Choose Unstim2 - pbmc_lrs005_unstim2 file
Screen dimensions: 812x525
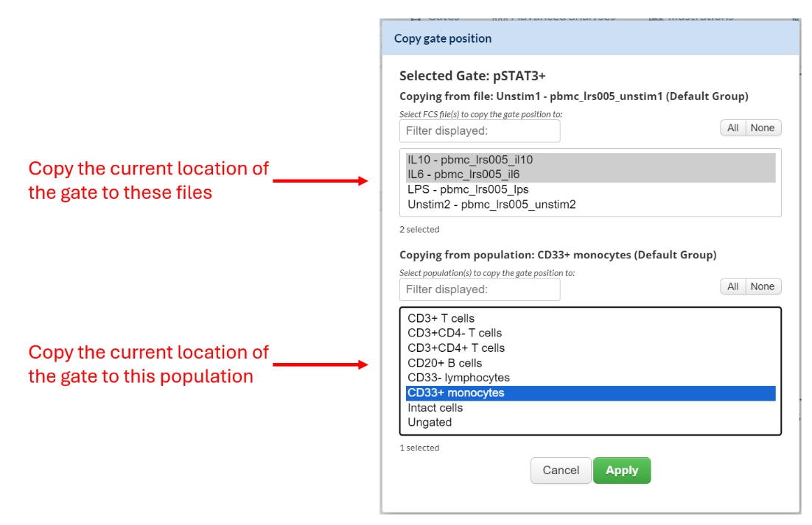[491, 205]
